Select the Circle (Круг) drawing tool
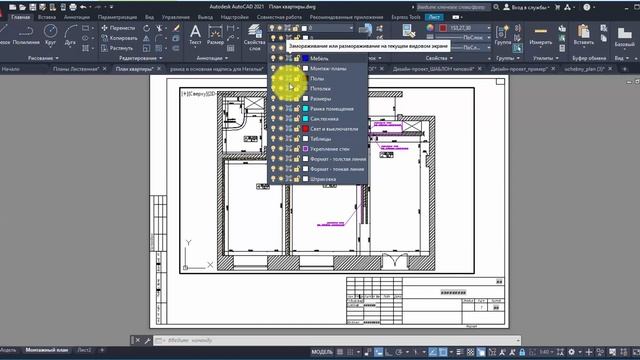The width and height of the screenshot is (640, 360). [50, 34]
